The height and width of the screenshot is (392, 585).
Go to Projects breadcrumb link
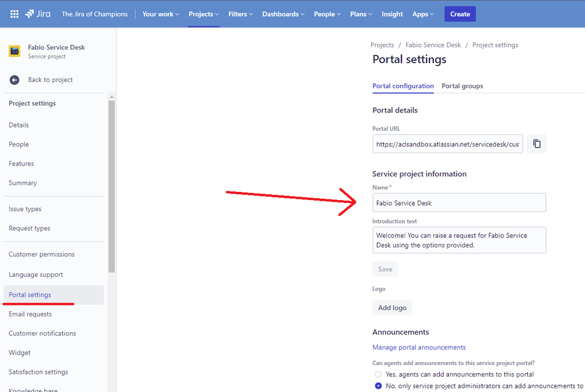click(x=382, y=45)
